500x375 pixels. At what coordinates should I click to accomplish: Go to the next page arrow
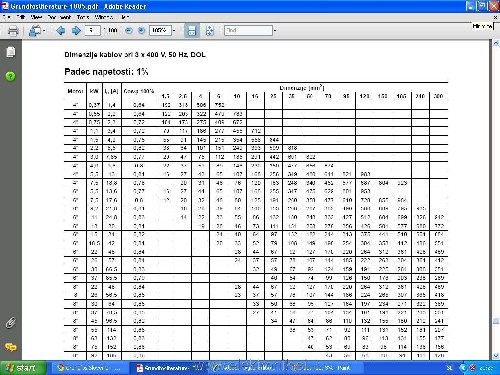pyautogui.click(x=76, y=31)
